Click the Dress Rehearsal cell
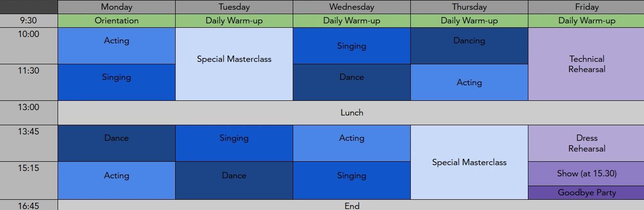Viewport: 644px width, 210px height. (586, 143)
